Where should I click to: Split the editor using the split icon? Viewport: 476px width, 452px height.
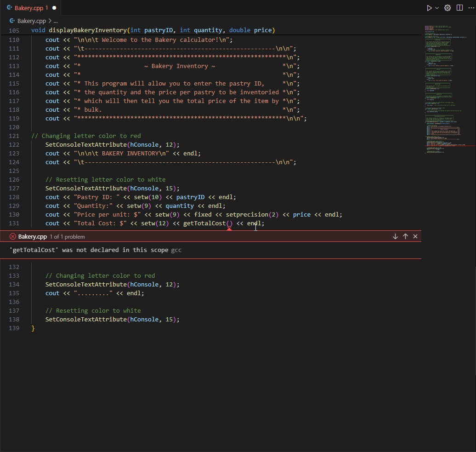[459, 8]
